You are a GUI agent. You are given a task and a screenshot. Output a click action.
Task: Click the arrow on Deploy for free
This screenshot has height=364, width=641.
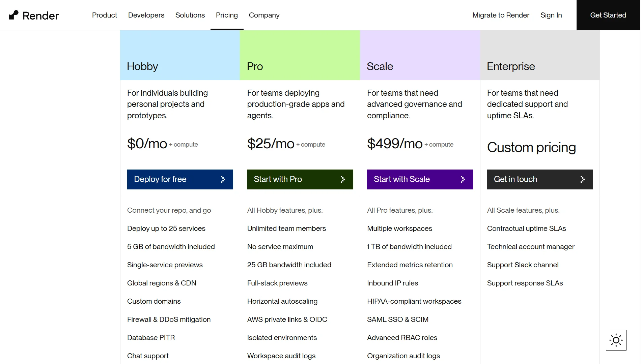click(x=223, y=179)
